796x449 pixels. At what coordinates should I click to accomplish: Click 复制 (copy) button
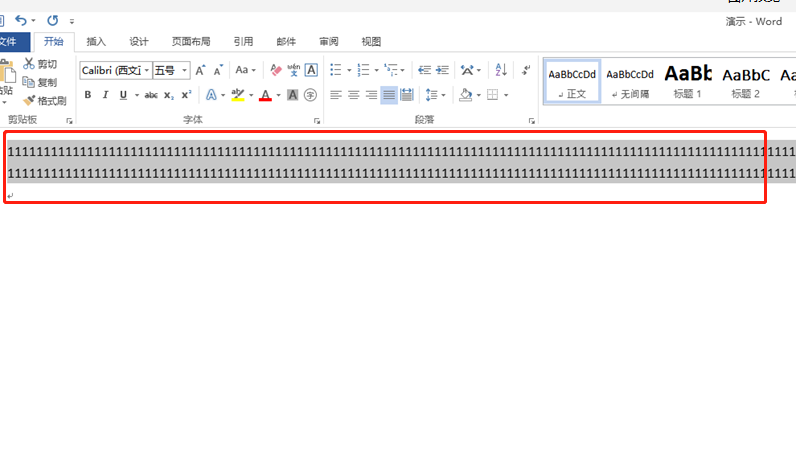[x=40, y=82]
